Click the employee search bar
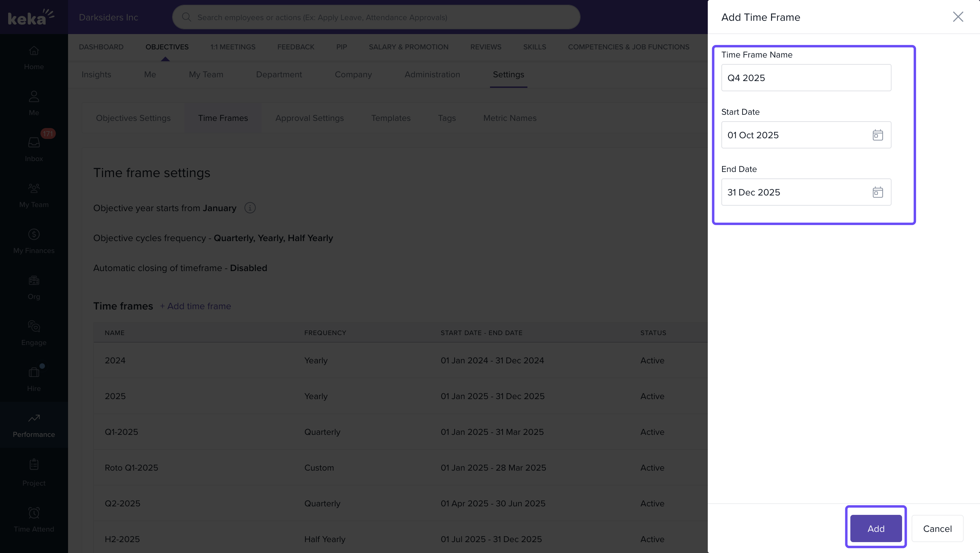The height and width of the screenshot is (553, 980). point(376,17)
